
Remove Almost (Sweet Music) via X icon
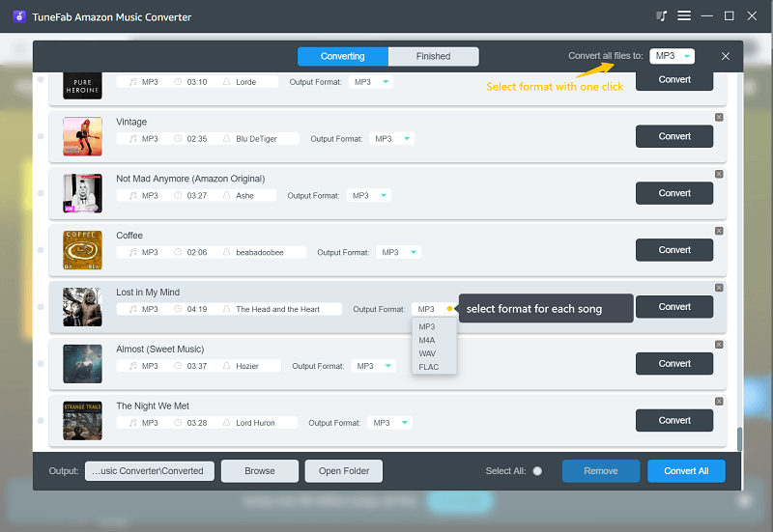coord(719,344)
